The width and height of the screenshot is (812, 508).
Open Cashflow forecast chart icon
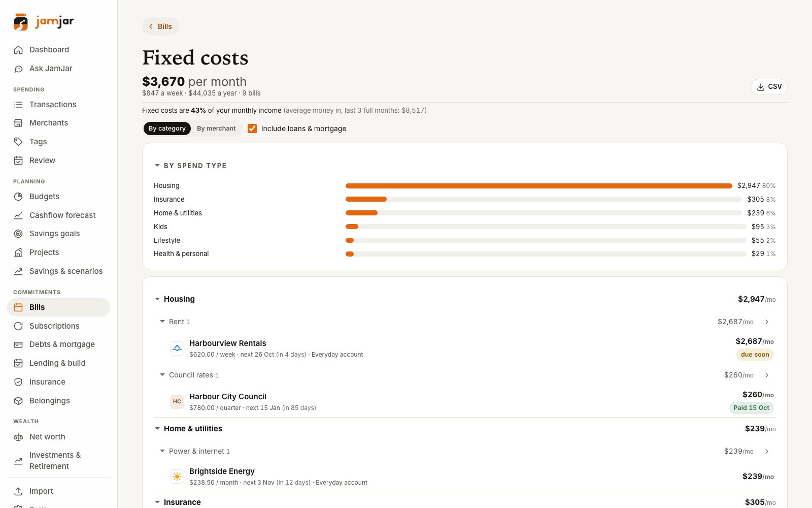pyautogui.click(x=18, y=215)
